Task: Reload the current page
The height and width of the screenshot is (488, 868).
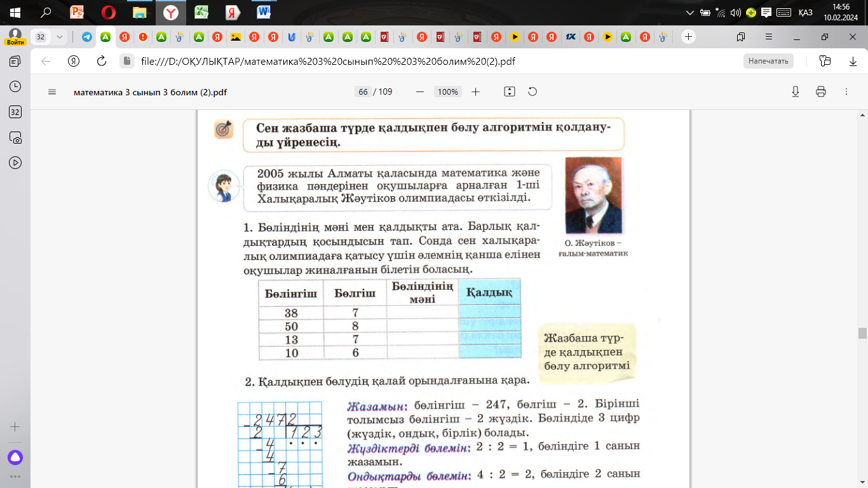Action: (101, 61)
